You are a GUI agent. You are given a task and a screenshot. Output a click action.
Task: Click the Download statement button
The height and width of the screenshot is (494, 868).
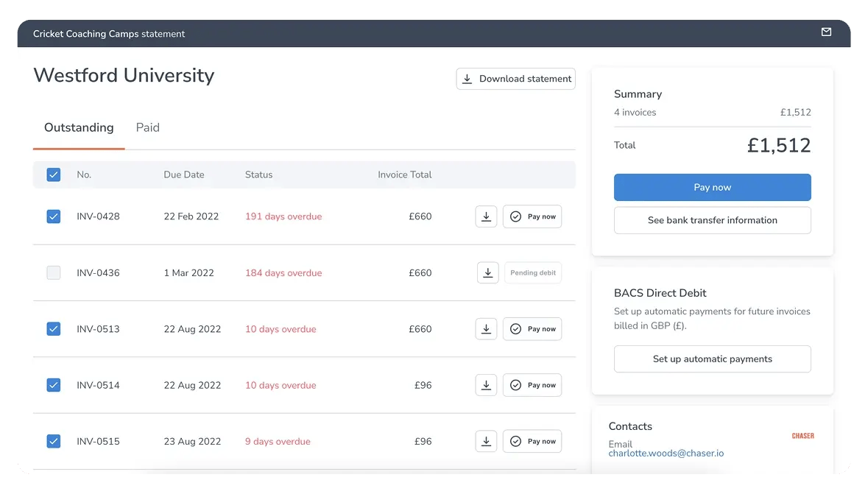pos(515,79)
